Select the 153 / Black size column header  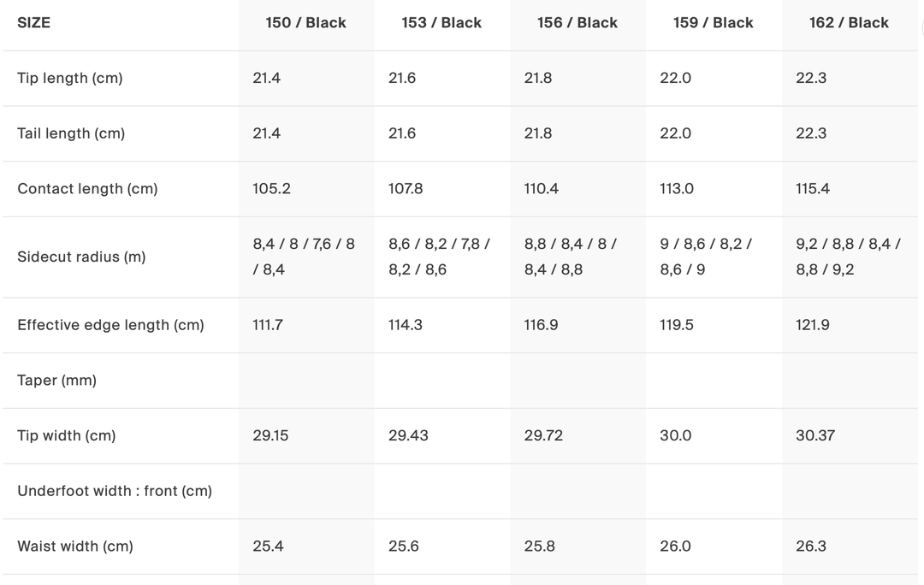click(441, 23)
